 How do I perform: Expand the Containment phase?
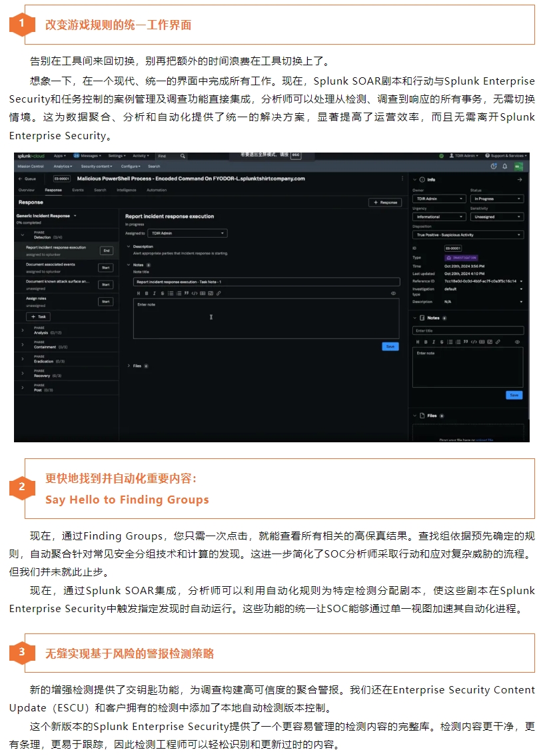23,345
